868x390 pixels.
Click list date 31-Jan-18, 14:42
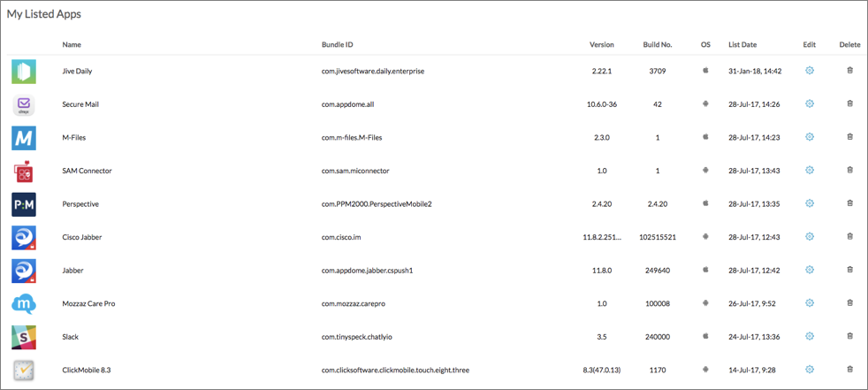(x=755, y=71)
